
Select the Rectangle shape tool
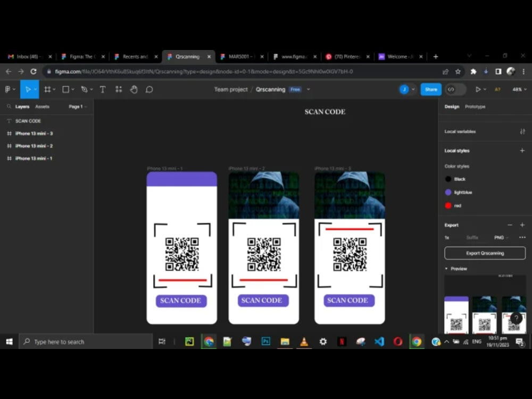pyautogui.click(x=66, y=89)
